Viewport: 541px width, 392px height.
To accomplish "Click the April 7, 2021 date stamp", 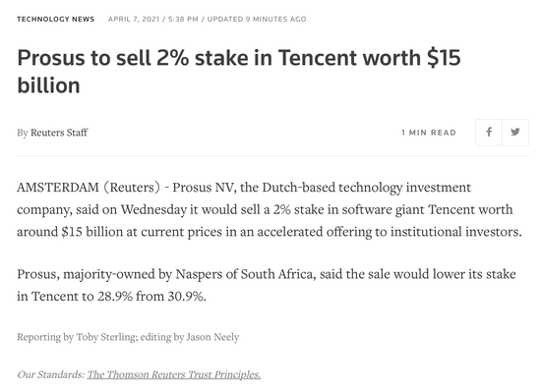I will click(134, 20).
